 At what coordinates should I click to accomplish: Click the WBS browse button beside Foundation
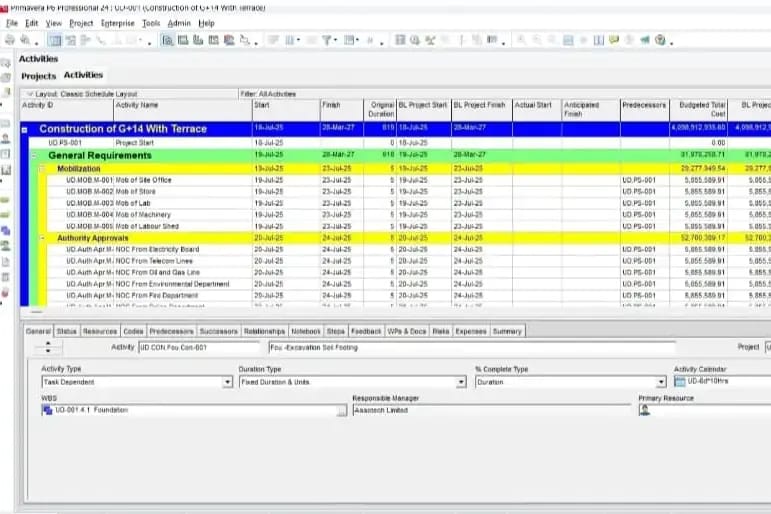342,411
